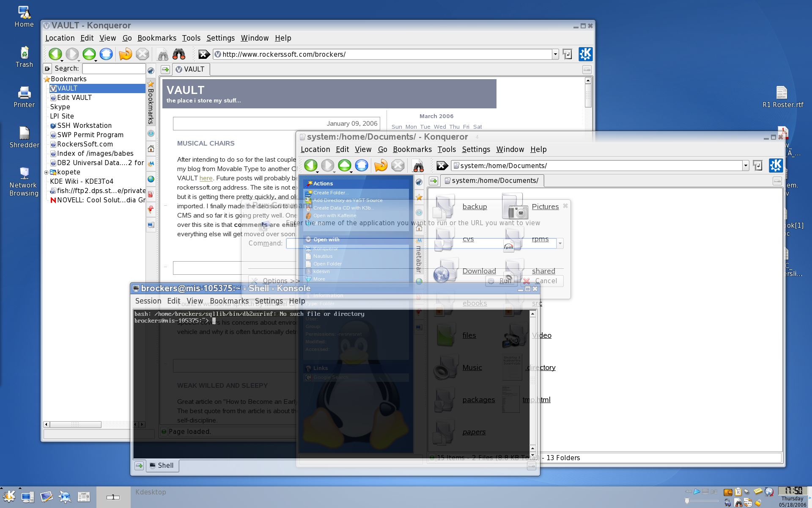
Task: Click clock showing Thursday 05/18/2006
Action: 793,497
